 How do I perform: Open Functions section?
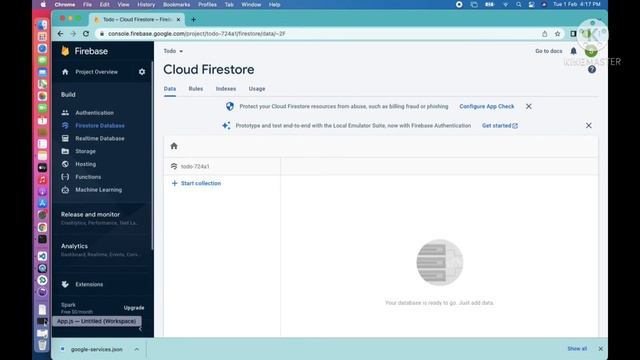(88, 177)
